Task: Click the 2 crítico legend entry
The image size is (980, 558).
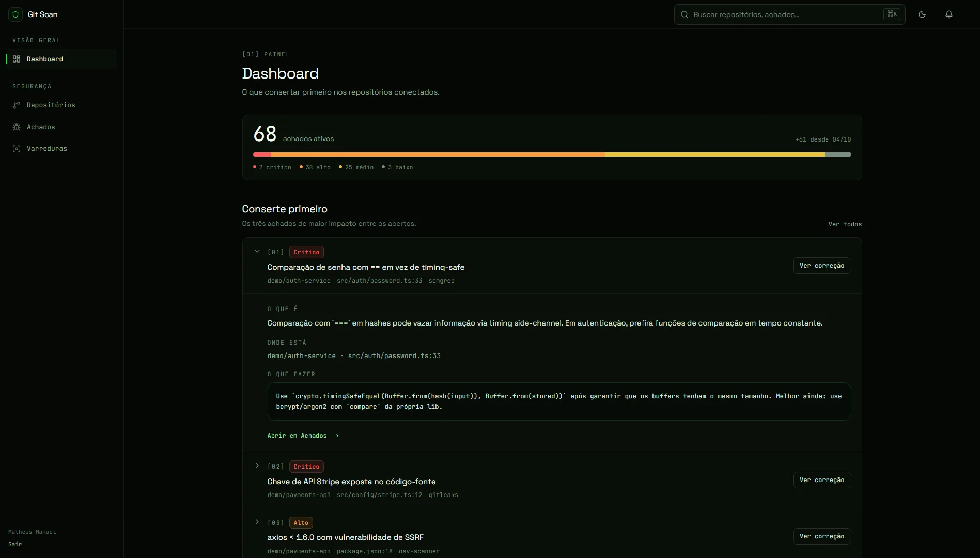Action: pyautogui.click(x=272, y=167)
